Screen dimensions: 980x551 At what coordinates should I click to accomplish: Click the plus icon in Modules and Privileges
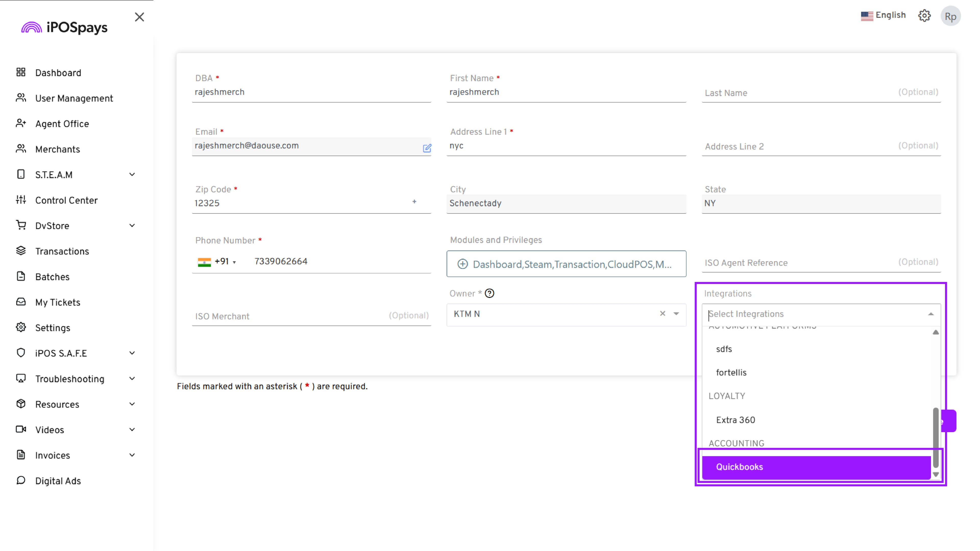[x=462, y=264]
